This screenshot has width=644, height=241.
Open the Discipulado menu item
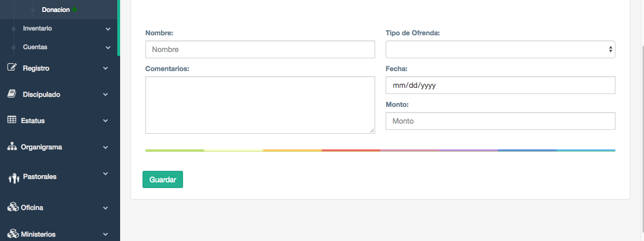pyautogui.click(x=41, y=94)
